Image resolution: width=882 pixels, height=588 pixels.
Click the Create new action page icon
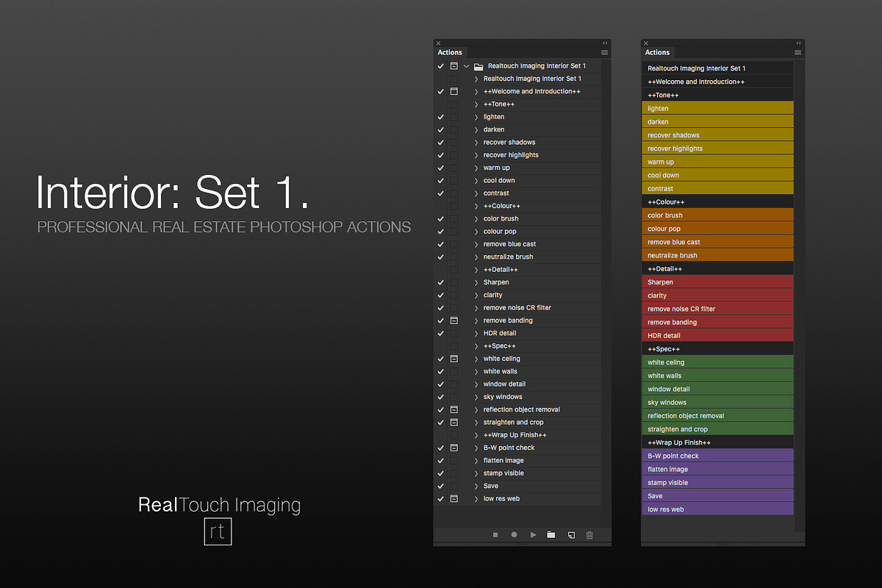(x=570, y=535)
